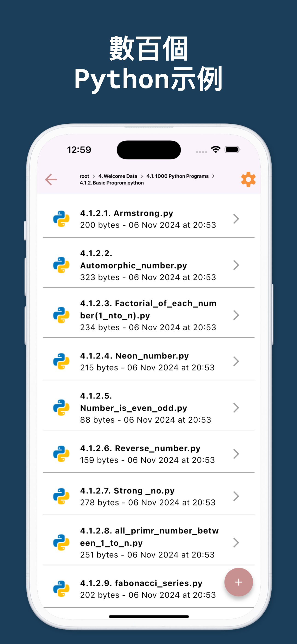Tap Python icon beside fabonacci_series.py
The image size is (297, 644).
coord(61,589)
